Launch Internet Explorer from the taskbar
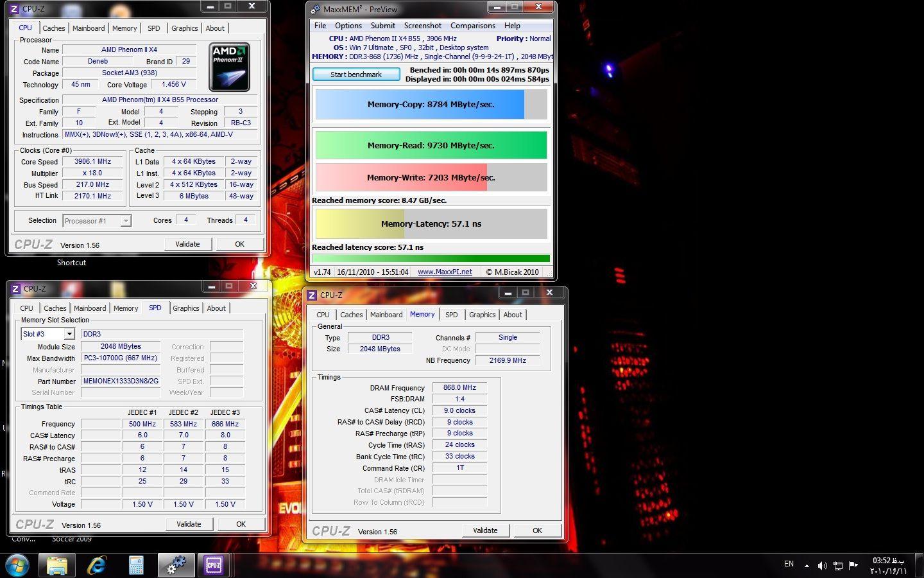The width and height of the screenshot is (924, 578). pos(97,565)
